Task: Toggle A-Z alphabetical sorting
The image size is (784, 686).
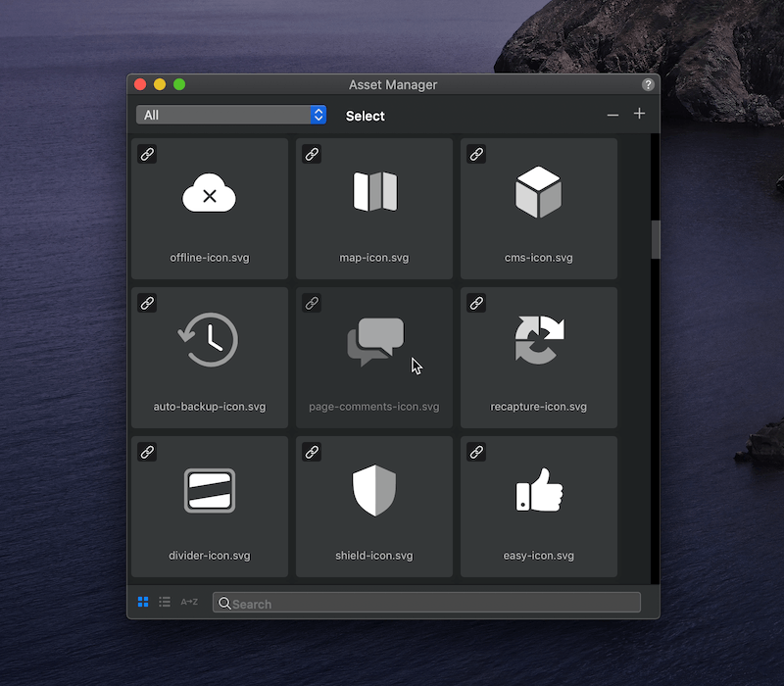Action: point(189,602)
